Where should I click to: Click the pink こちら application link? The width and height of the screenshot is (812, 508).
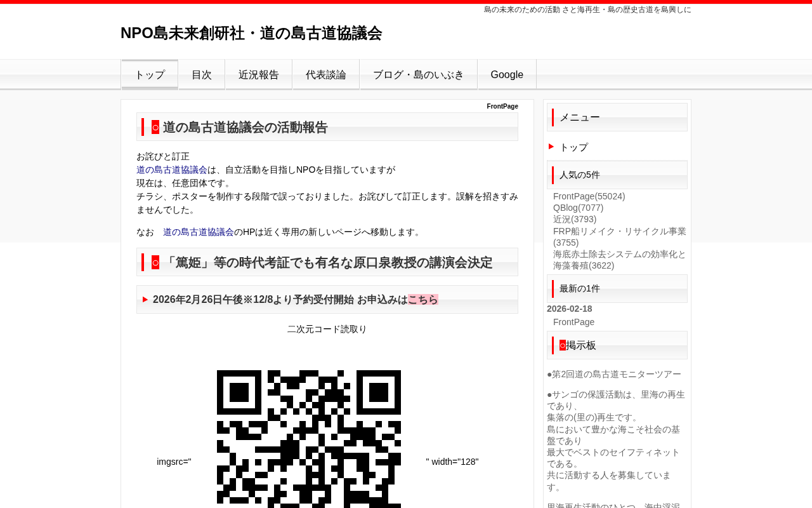[x=423, y=299]
